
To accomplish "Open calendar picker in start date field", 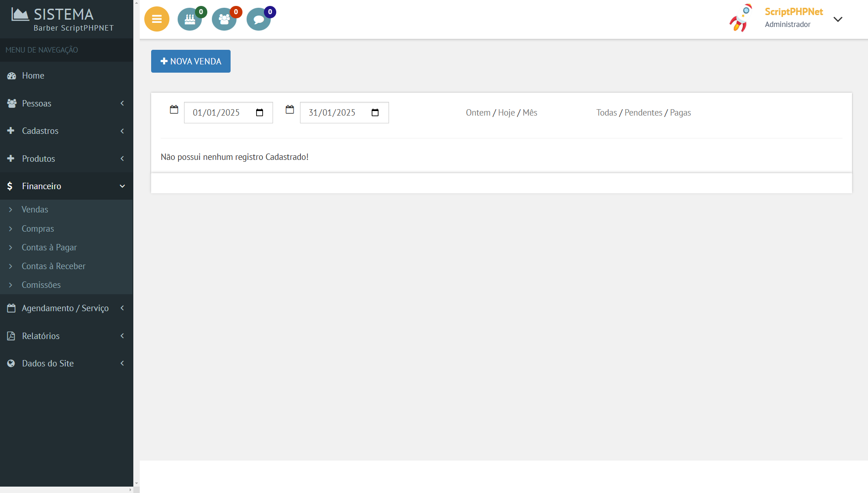I will pyautogui.click(x=260, y=113).
